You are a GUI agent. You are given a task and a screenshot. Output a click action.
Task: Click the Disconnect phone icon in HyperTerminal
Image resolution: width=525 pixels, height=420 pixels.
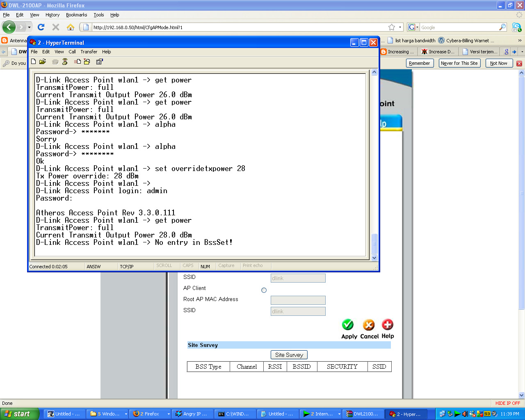point(65,62)
